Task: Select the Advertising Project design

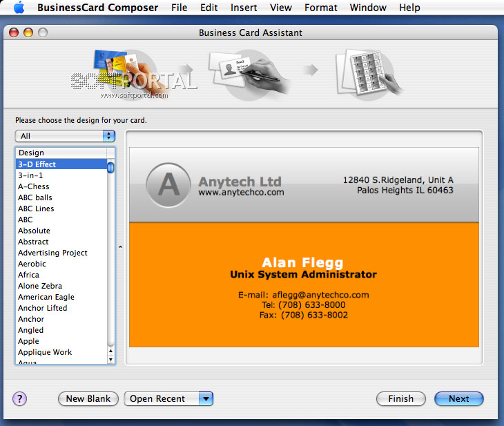Action: point(61,253)
